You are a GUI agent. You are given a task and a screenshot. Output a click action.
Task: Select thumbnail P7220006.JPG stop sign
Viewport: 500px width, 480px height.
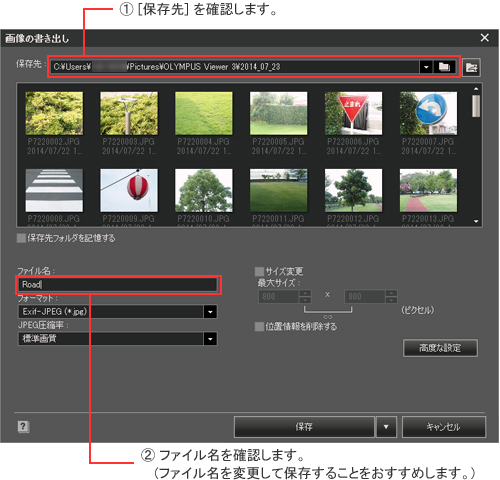pyautogui.click(x=354, y=113)
